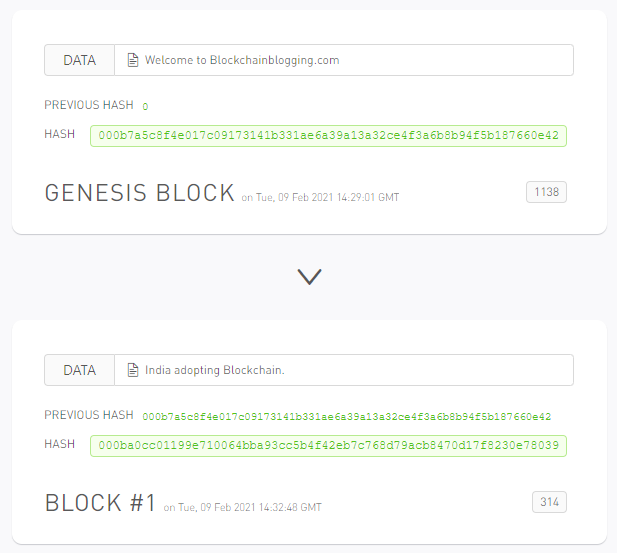Click Block #1 previous hash value

346,416
